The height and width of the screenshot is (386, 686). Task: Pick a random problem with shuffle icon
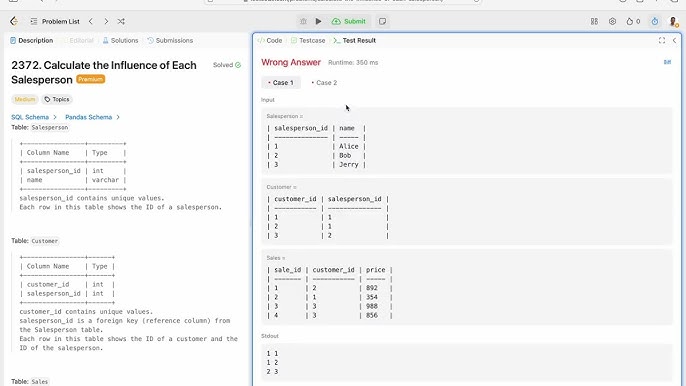coord(121,21)
